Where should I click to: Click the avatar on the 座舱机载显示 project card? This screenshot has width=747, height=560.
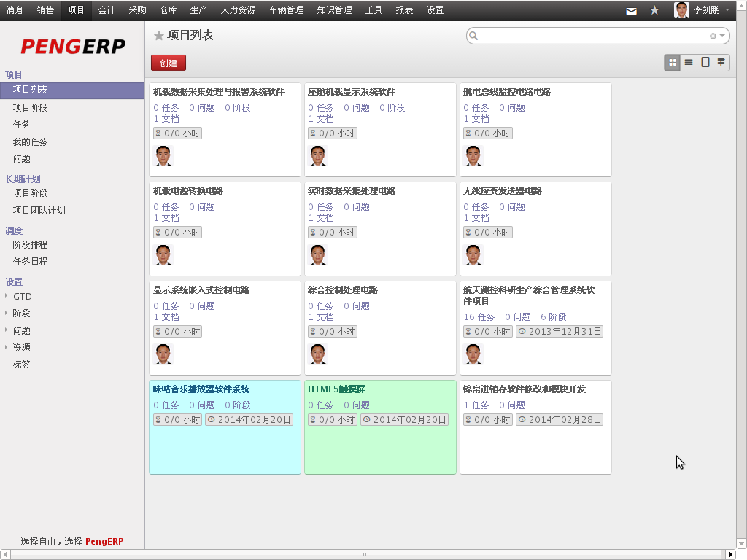pos(317,155)
